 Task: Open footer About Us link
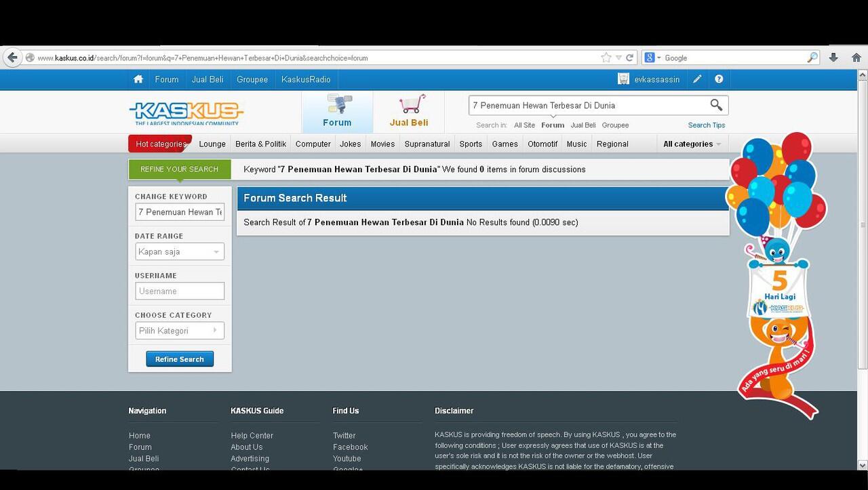tap(247, 447)
